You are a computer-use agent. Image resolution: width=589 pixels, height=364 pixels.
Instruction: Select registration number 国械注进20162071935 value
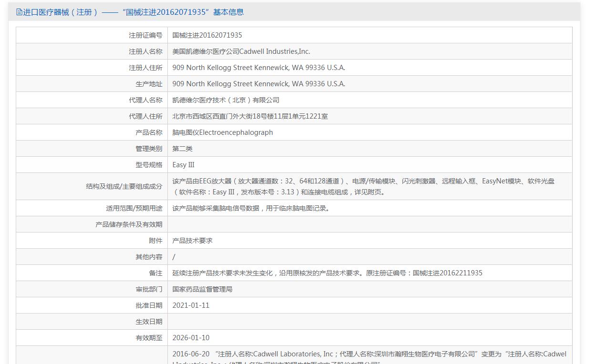click(207, 35)
